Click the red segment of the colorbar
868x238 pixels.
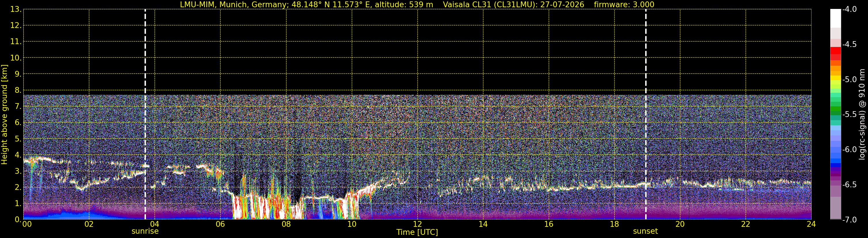[x=835, y=53]
